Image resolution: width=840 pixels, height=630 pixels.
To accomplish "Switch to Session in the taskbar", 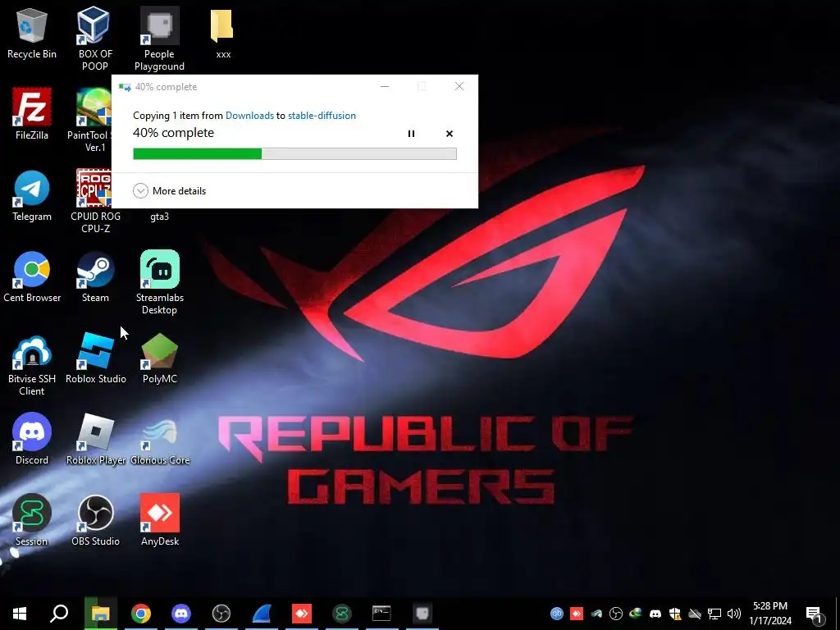I will click(342, 614).
